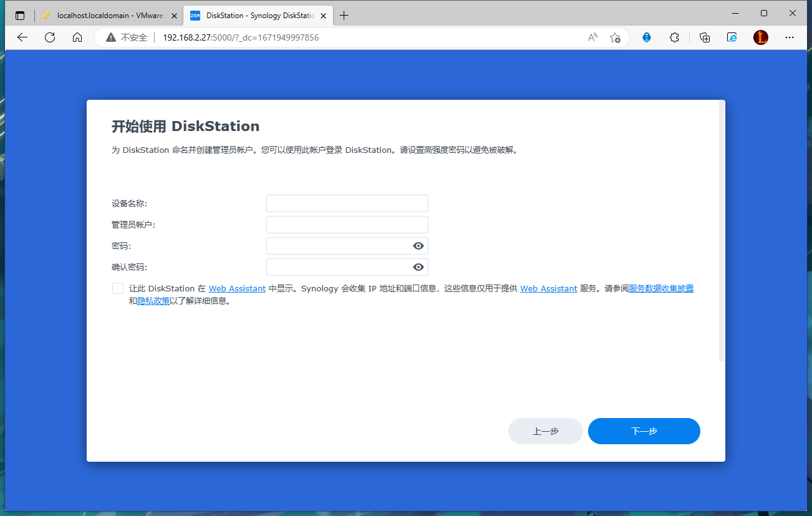The height and width of the screenshot is (516, 812).
Task: Open the 隐私政策 link
Action: click(153, 301)
